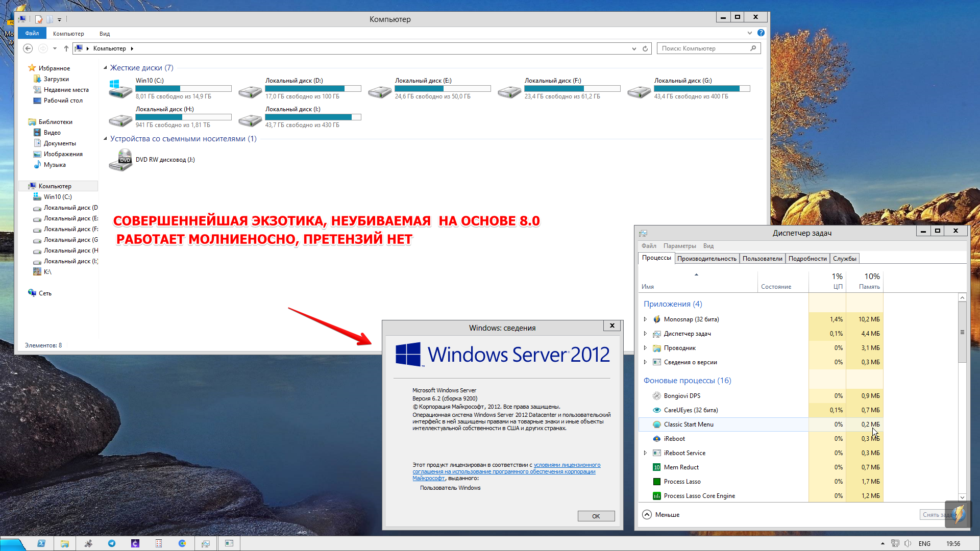
Task: Refresh the Explorer address bar
Action: (x=645, y=48)
